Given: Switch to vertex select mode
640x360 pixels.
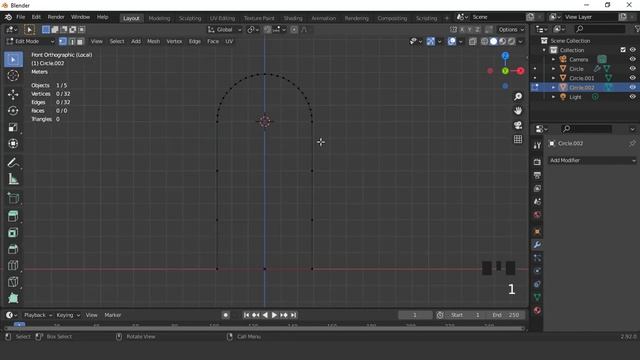Looking at the screenshot, I should (63, 41).
